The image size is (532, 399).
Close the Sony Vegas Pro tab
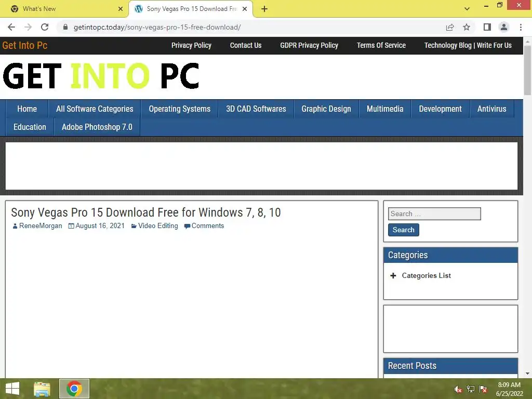245,9
